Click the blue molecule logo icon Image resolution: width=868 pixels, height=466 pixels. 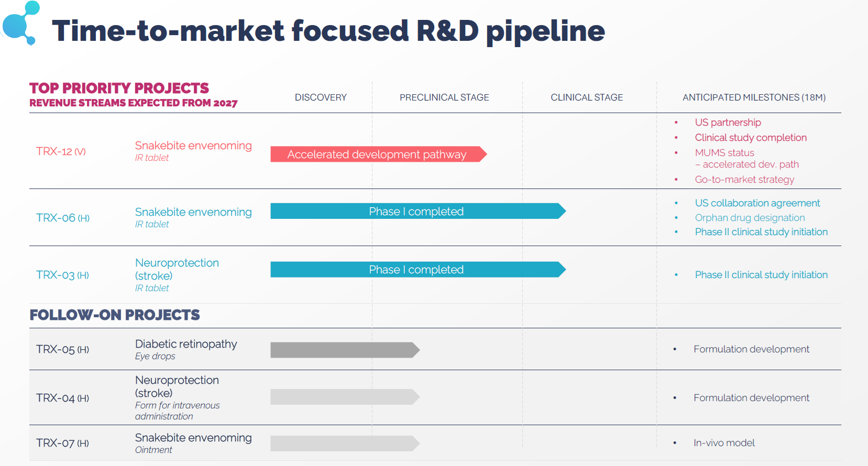[21, 23]
